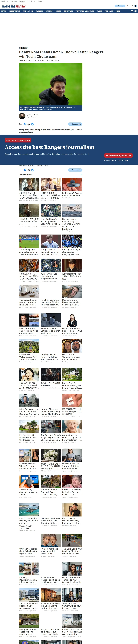Screen dimensions: 138x644
Task: Share on X via the icon under the byline
Action: pyautogui.click(x=29, y=124)
